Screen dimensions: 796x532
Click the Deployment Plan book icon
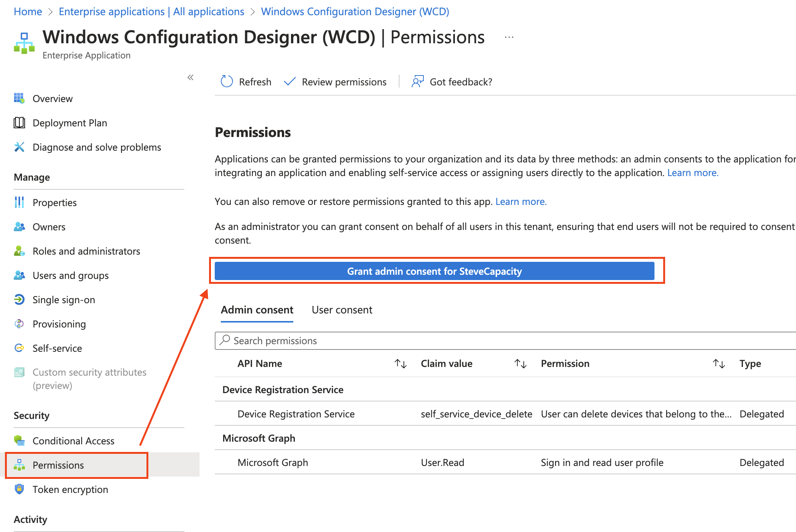click(19, 123)
